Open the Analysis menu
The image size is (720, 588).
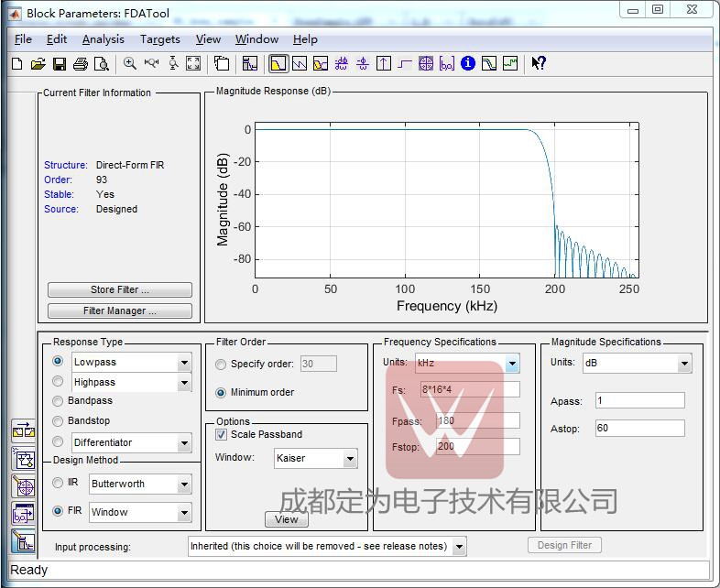(x=104, y=39)
